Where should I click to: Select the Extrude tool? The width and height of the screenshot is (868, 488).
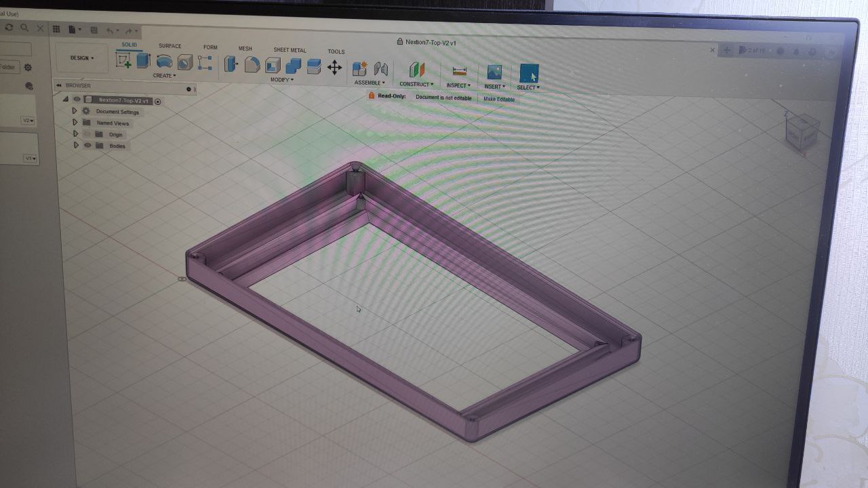pyautogui.click(x=143, y=61)
